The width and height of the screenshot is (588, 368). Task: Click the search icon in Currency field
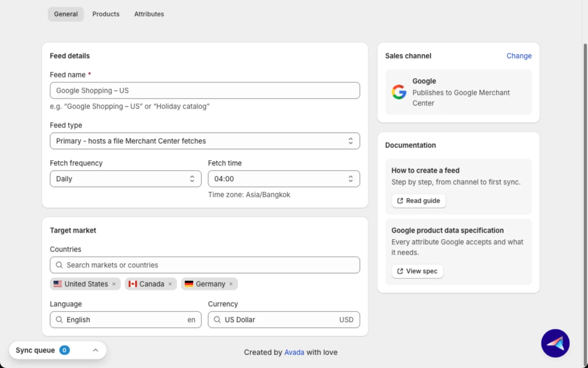[217, 320]
